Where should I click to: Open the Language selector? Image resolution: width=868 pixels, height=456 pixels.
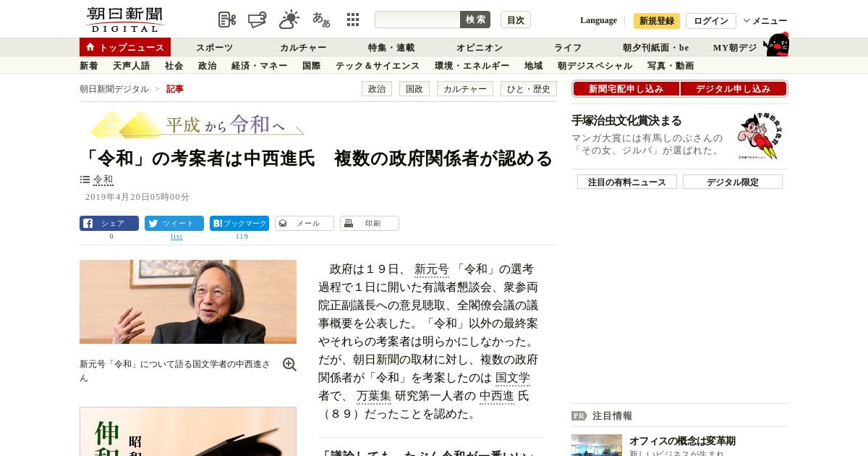598,20
